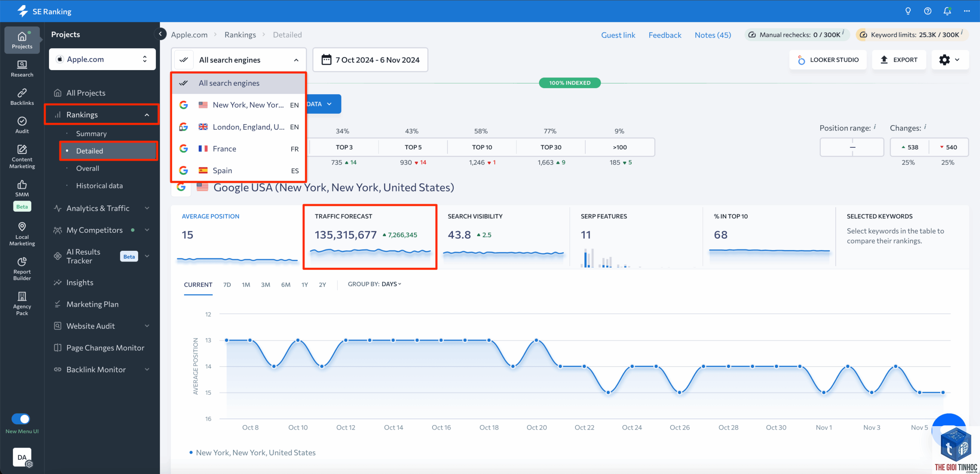Open the Backlinks section icon
Viewport: 980px width, 474px height.
coord(22,97)
